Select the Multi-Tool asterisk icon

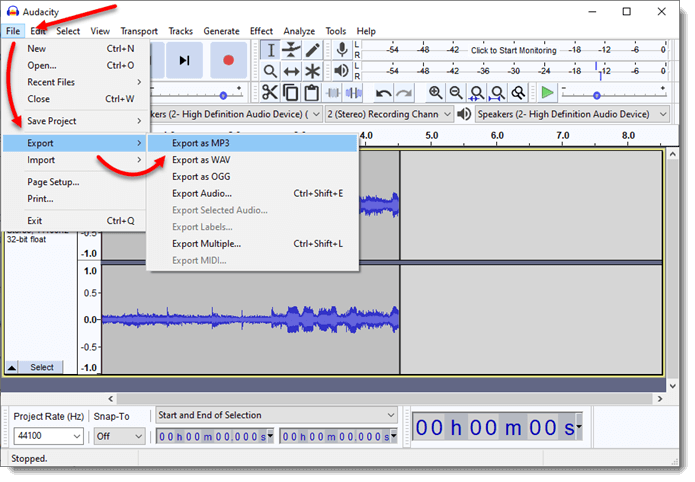coord(312,71)
